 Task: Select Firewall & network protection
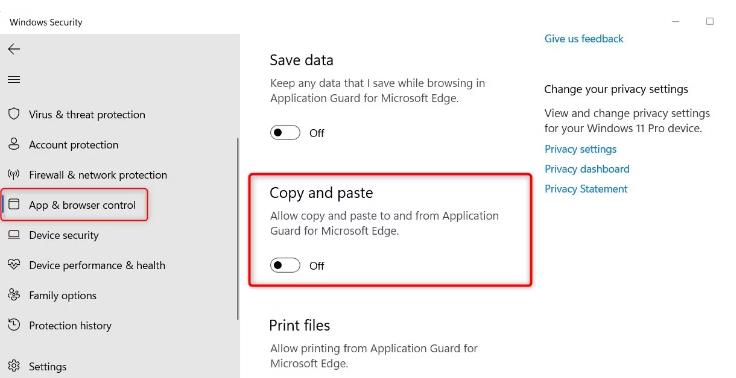click(98, 175)
